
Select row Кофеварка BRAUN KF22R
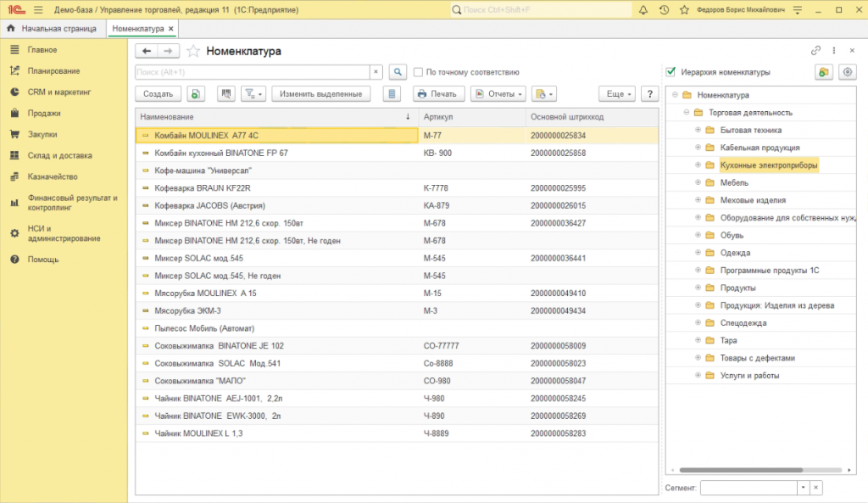pyautogui.click(x=397, y=187)
